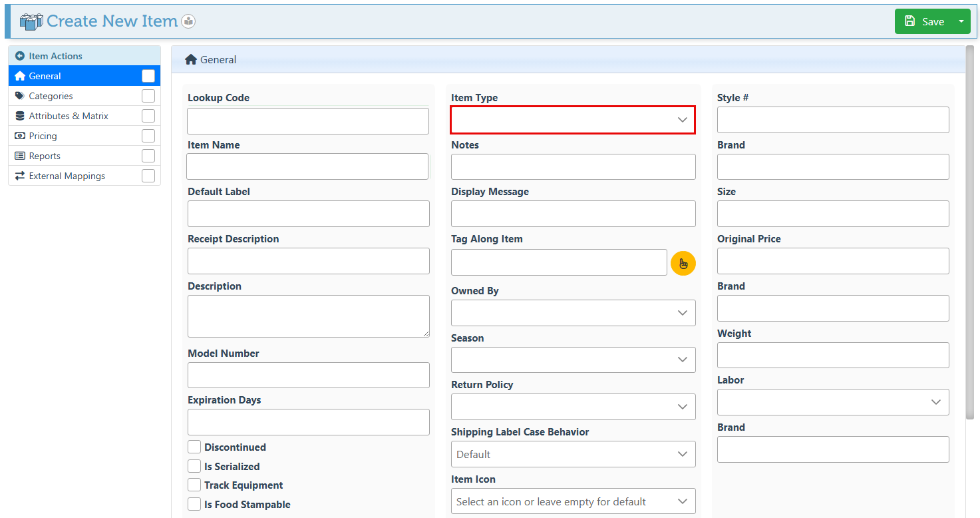Click the green Save button

coord(924,21)
